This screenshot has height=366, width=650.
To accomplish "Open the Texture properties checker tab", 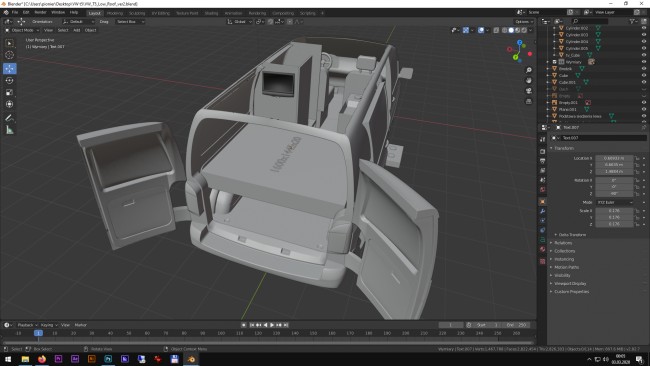I will click(543, 262).
